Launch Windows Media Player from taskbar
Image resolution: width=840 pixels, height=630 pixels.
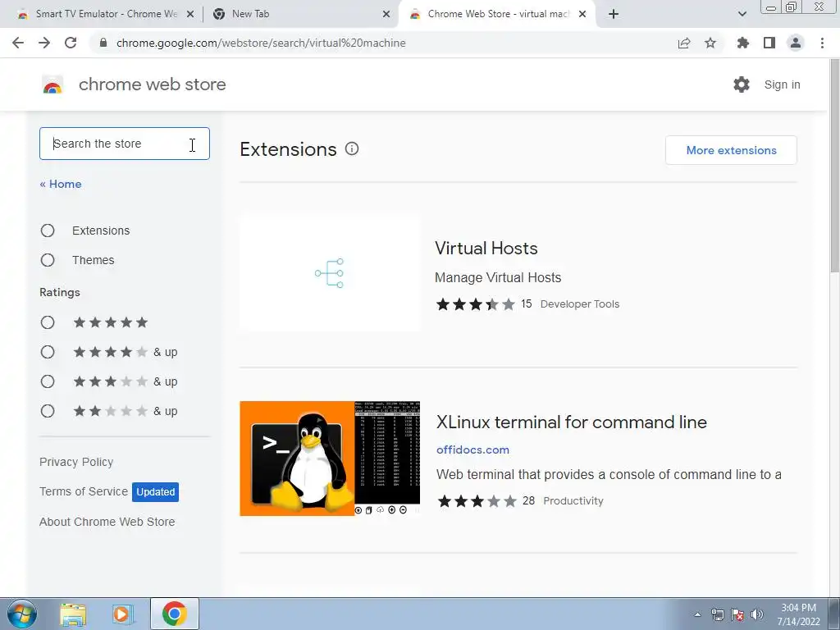[122, 614]
